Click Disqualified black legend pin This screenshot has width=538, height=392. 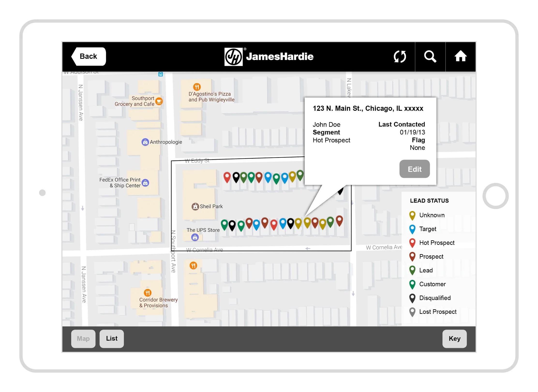tap(412, 298)
